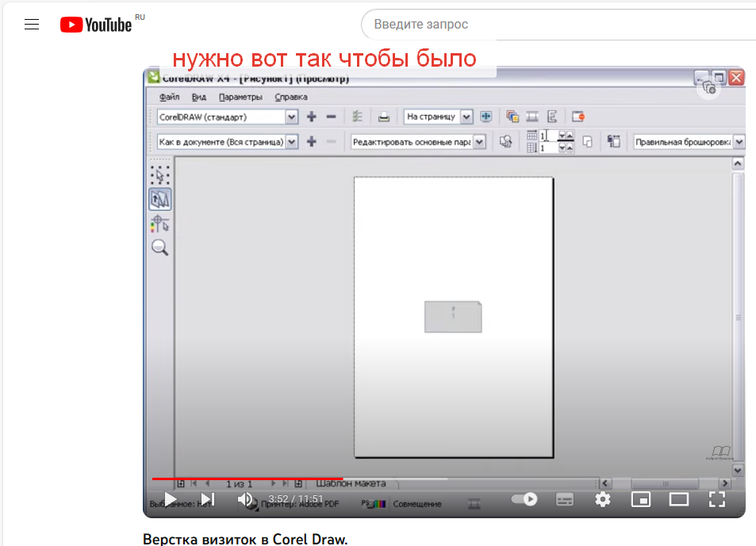
Task: Open the Параметры menu
Action: [240, 97]
